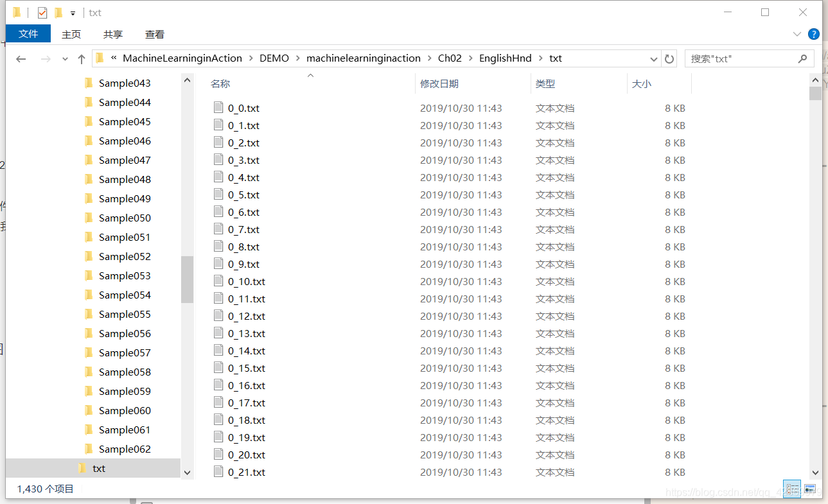Click DEMO in the address path

tap(274, 58)
